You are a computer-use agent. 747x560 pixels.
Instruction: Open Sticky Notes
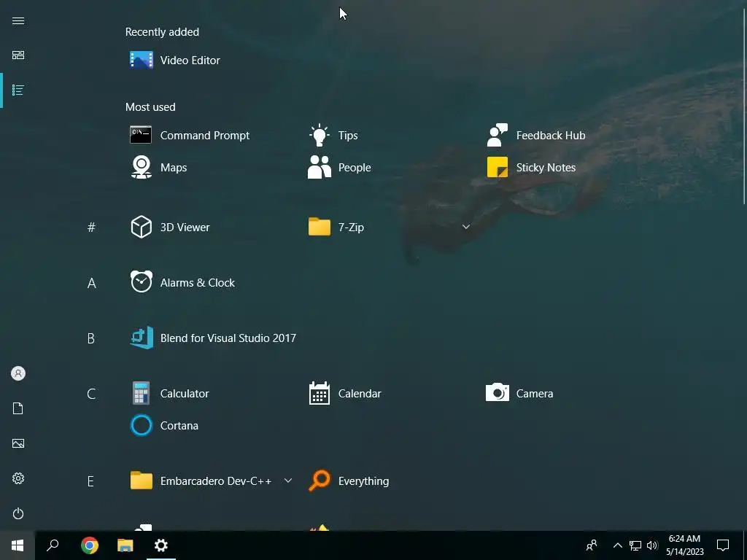(532, 168)
